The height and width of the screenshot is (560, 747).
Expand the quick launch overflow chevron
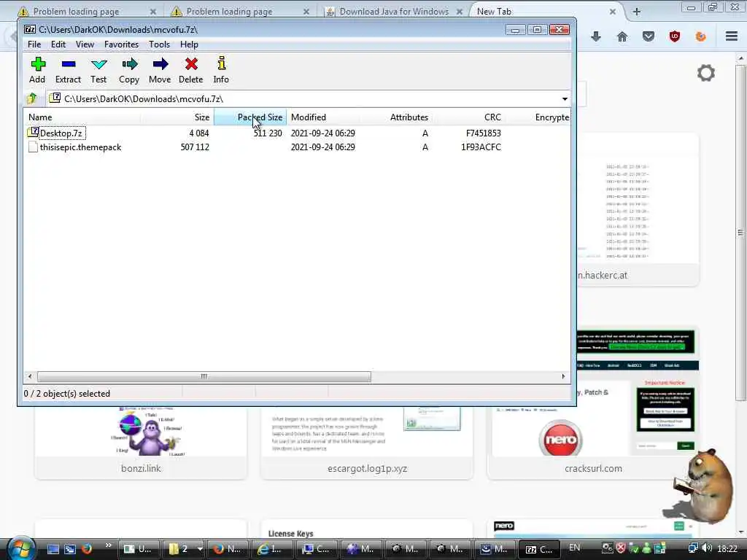click(109, 545)
